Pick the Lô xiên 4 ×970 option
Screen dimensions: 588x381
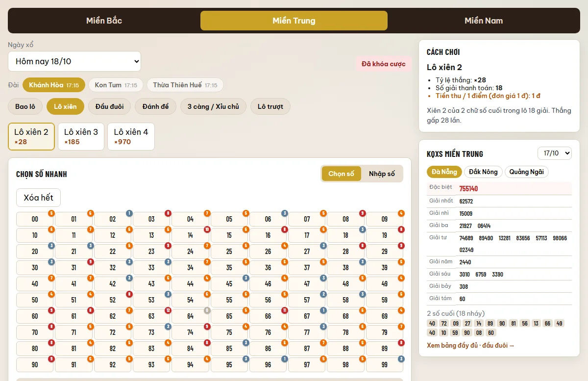click(x=131, y=136)
